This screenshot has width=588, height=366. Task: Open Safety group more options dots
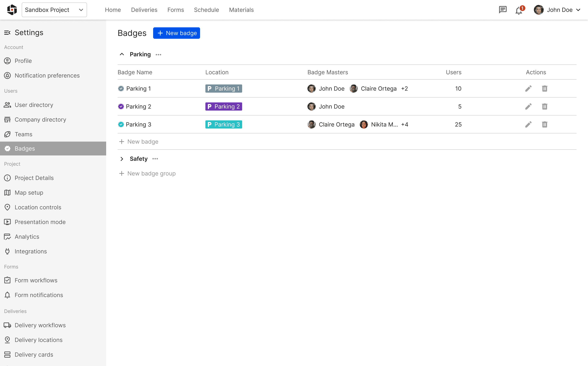click(155, 159)
